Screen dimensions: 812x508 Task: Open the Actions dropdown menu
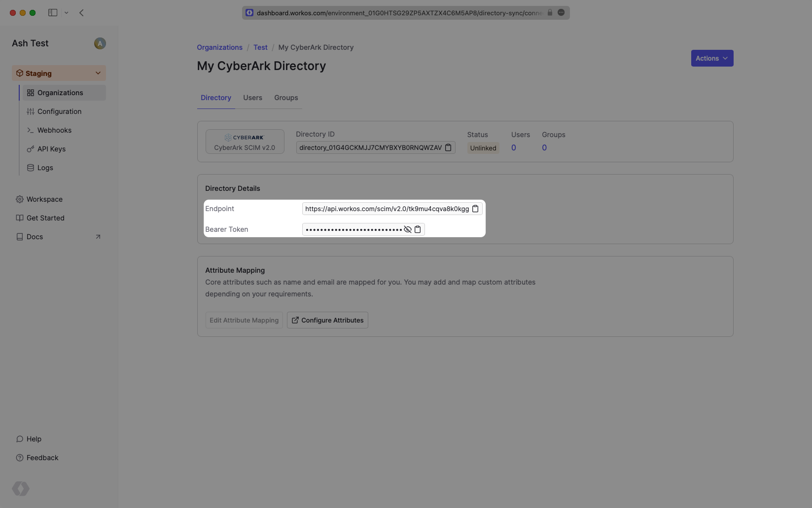coord(711,58)
